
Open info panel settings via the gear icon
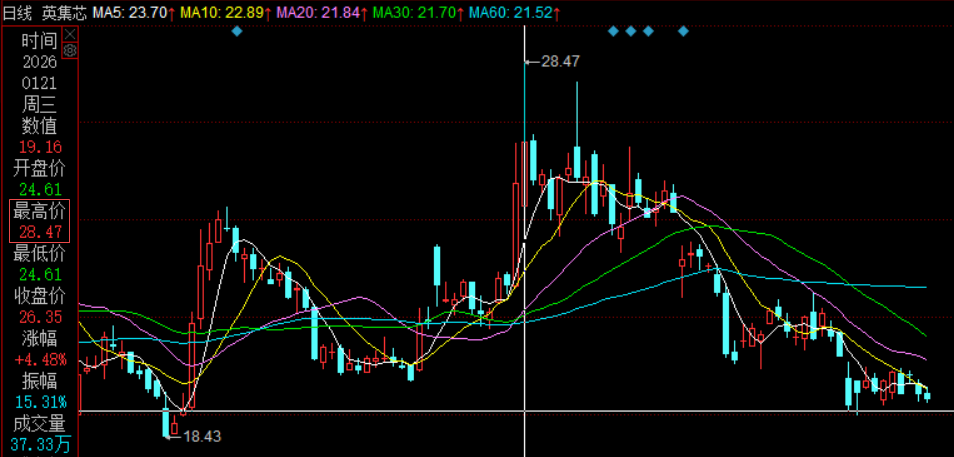coord(70,50)
